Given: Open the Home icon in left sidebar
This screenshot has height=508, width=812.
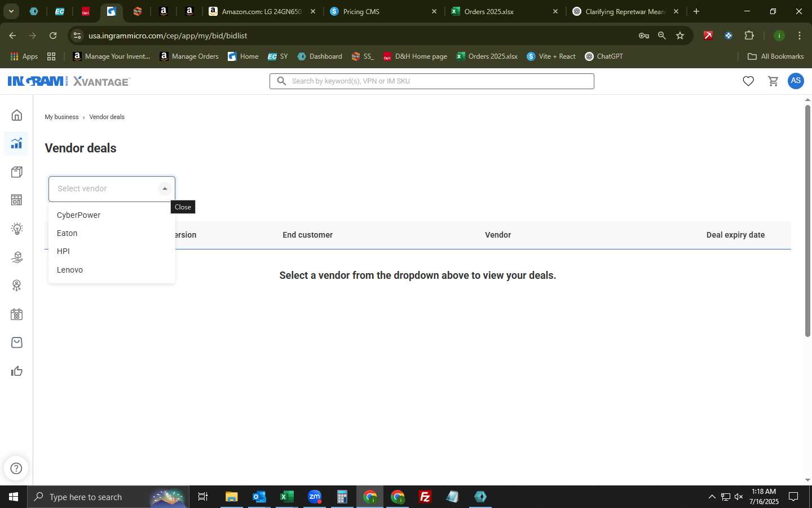Looking at the screenshot, I should [17, 115].
